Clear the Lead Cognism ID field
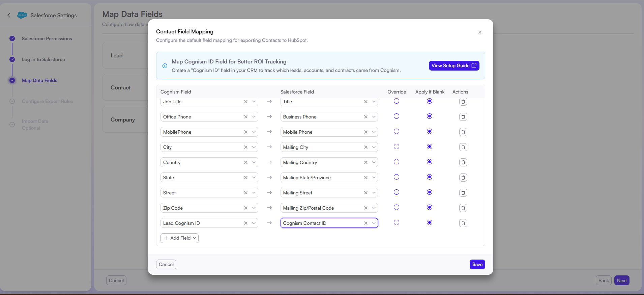 [246, 223]
